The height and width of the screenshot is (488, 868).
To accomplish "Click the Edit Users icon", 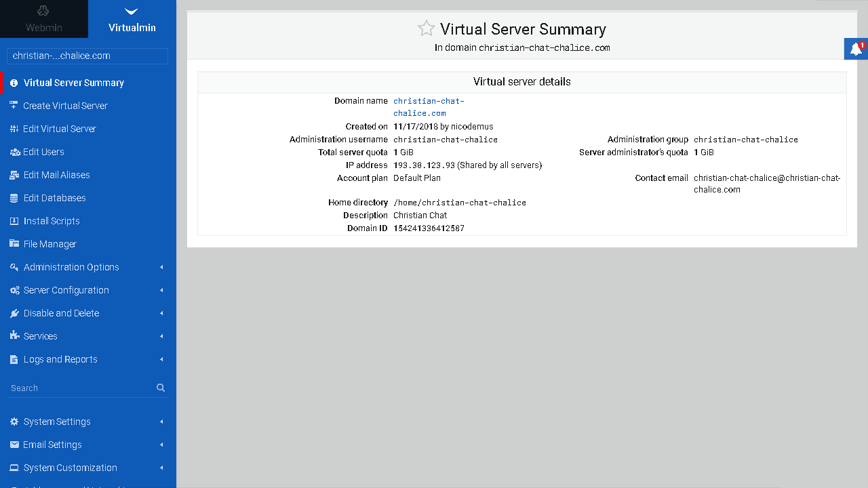I will pos(14,152).
